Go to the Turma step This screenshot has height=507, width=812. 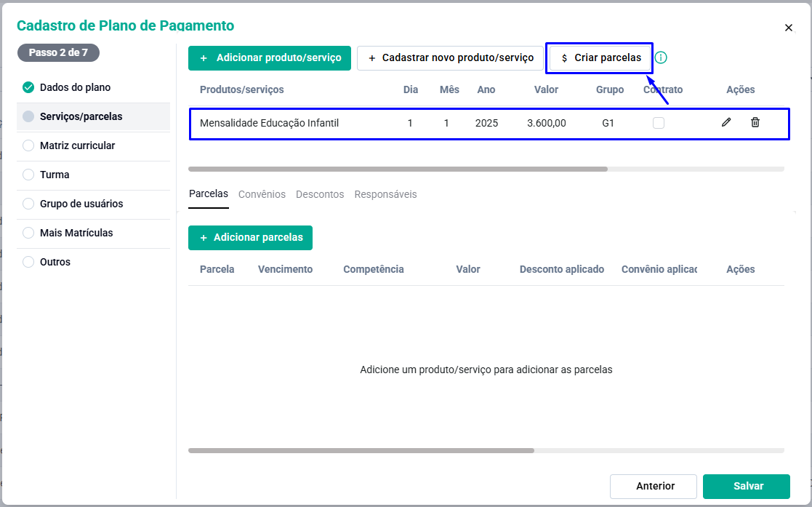click(93, 174)
